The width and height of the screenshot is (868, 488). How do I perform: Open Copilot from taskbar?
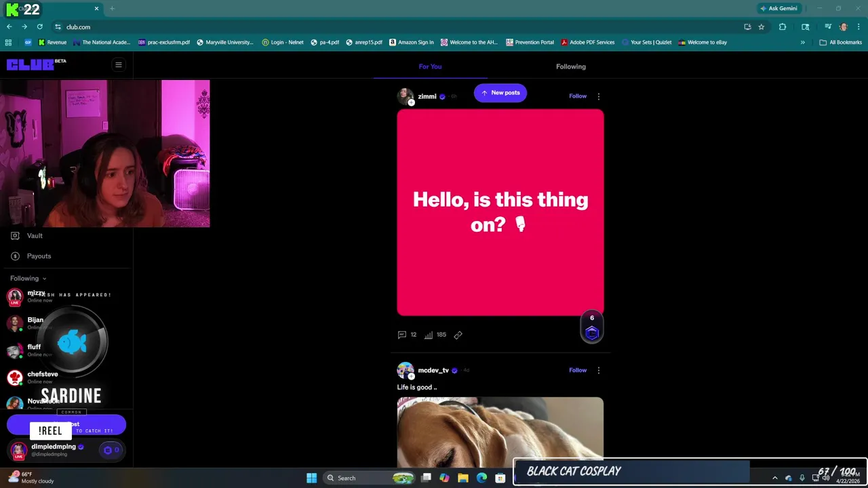click(444, 478)
